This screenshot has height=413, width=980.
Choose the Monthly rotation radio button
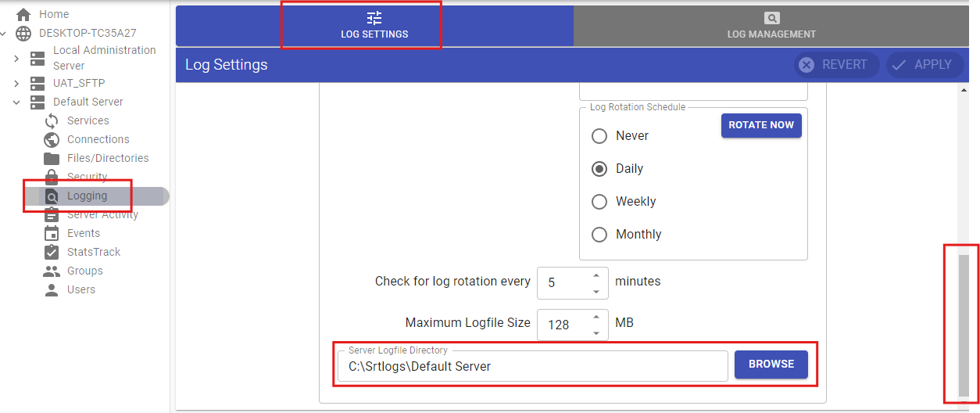tap(599, 235)
